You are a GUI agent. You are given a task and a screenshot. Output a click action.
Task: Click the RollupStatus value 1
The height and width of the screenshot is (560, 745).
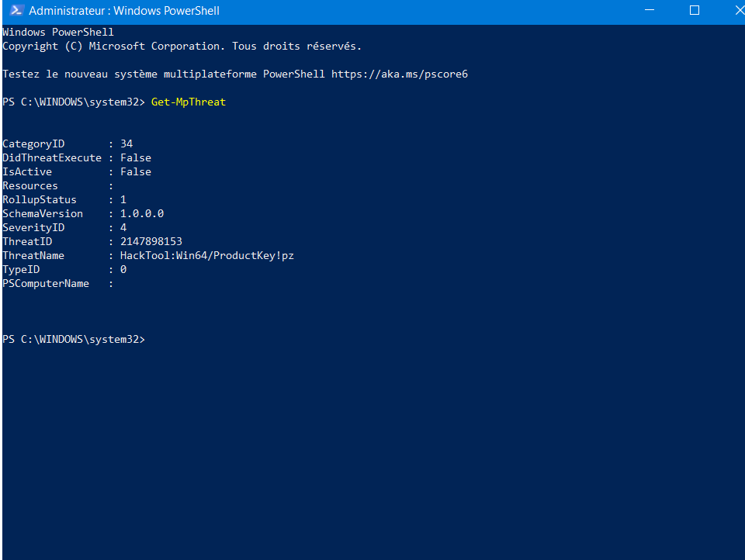pyautogui.click(x=123, y=200)
